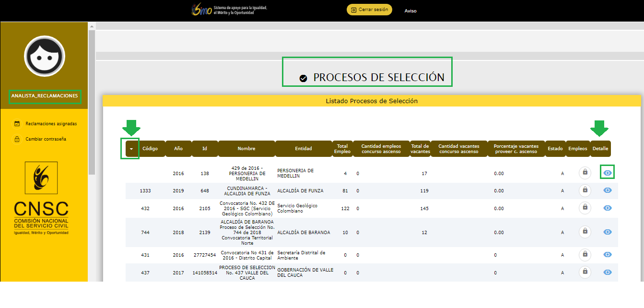View details eye for ALCALDÍA DE FUNZA
Image resolution: width=644 pixels, height=308 pixels.
pos(608,190)
